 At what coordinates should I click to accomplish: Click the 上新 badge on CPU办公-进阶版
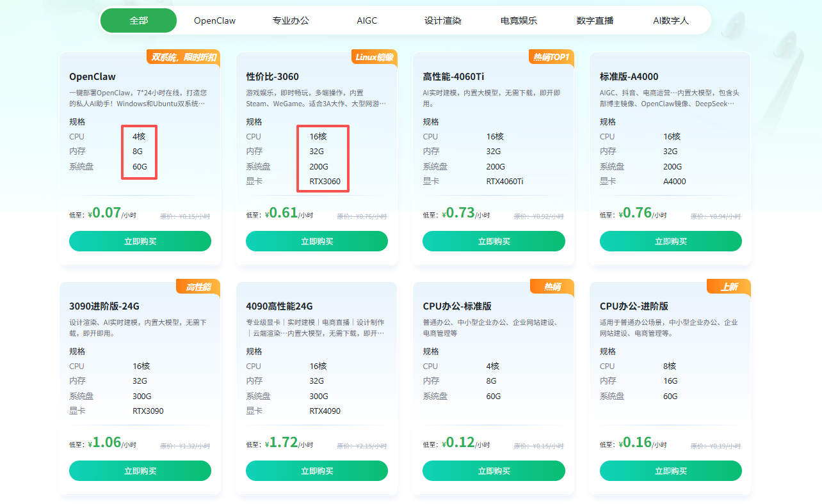coord(729,287)
